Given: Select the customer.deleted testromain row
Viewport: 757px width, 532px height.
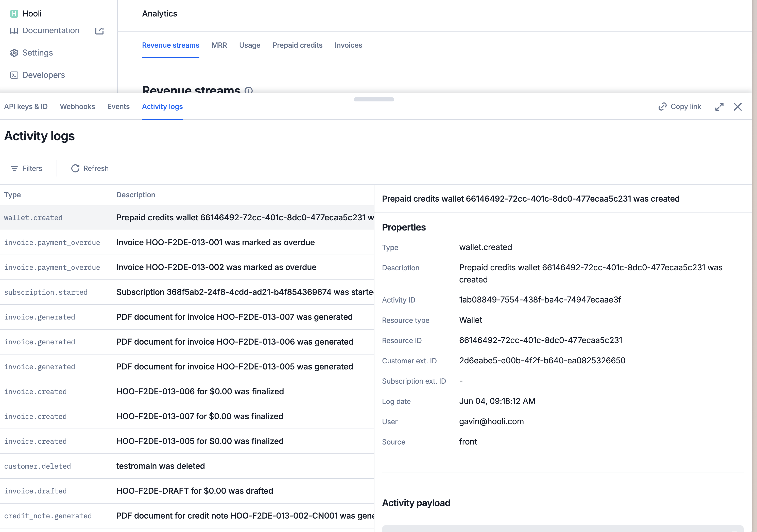Looking at the screenshot, I should click(187, 466).
